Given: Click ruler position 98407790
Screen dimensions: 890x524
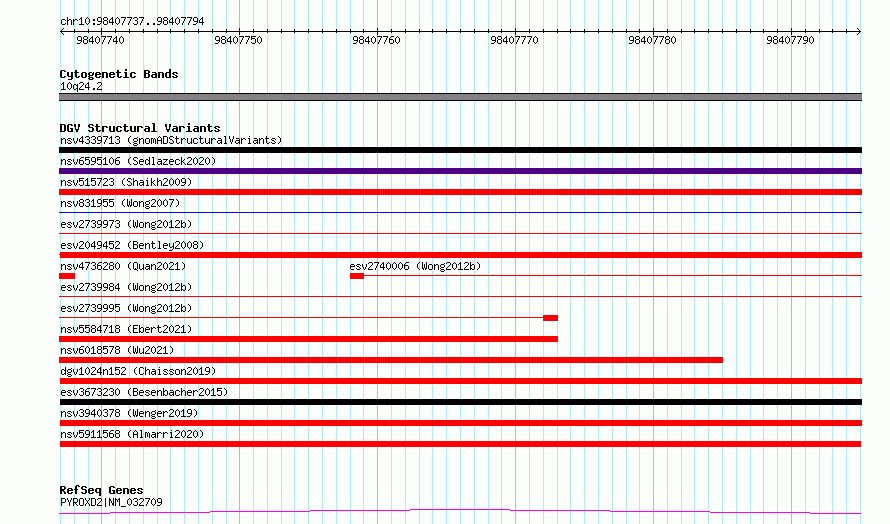Looking at the screenshot, I should click(790, 40).
